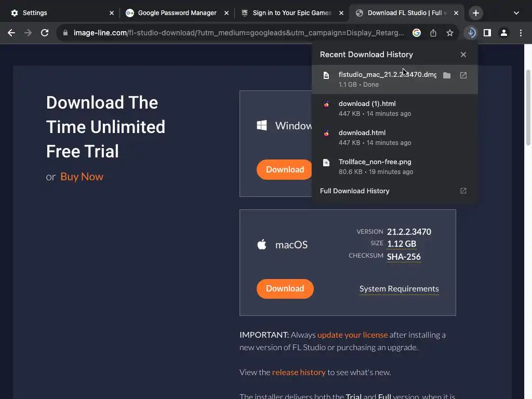Click the page vertical scrollbar
The image size is (532, 399).
point(528,107)
